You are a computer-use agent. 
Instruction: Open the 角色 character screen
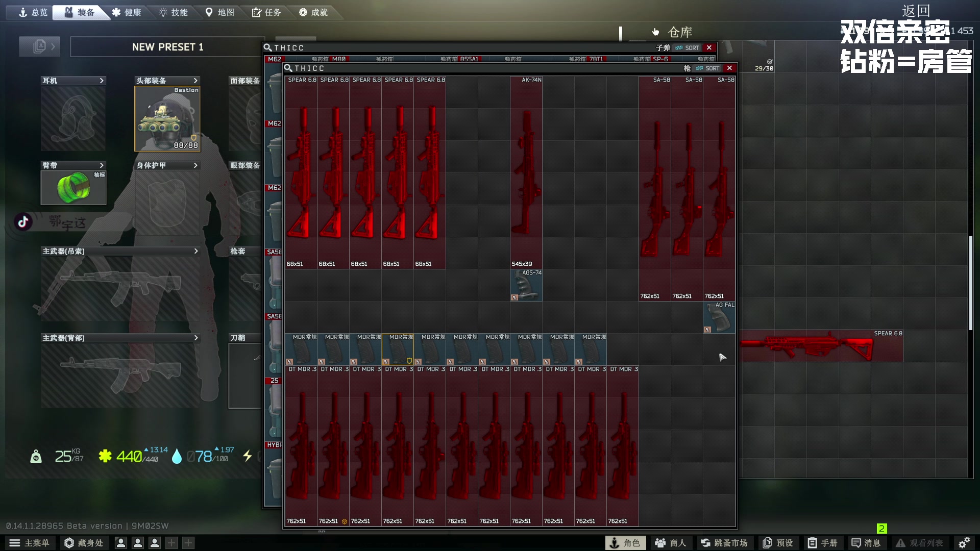[x=625, y=543]
